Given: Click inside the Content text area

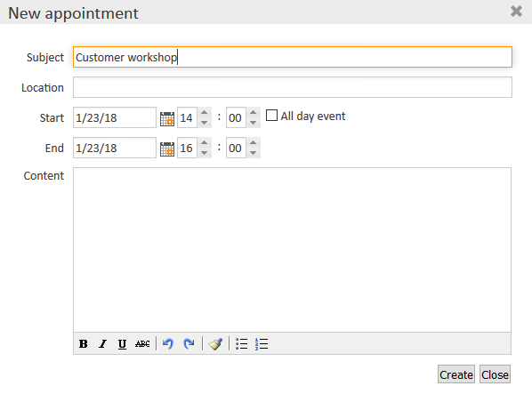Looking at the screenshot, I should 292,250.
